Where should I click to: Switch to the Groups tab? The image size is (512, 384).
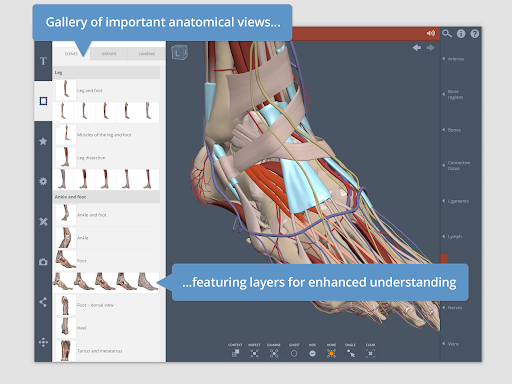[109, 54]
